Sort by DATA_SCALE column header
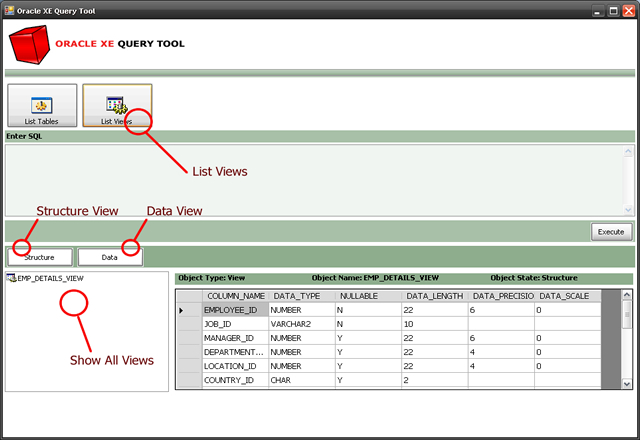This screenshot has width=640, height=440. [x=568, y=296]
